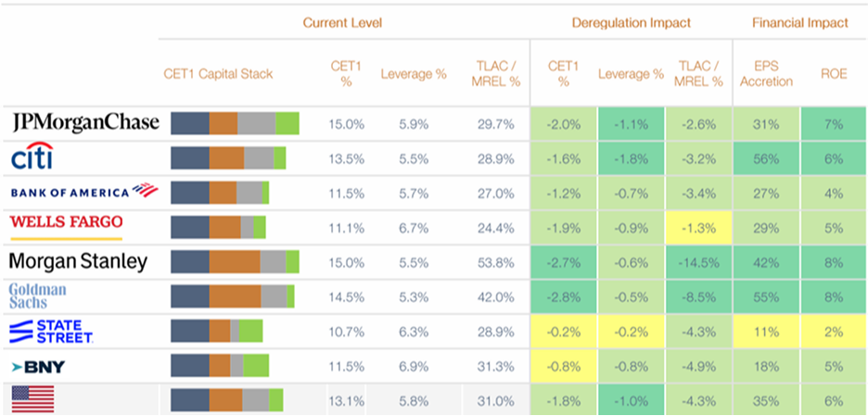Click the Citi logo
868x416 pixels.
tap(32, 158)
